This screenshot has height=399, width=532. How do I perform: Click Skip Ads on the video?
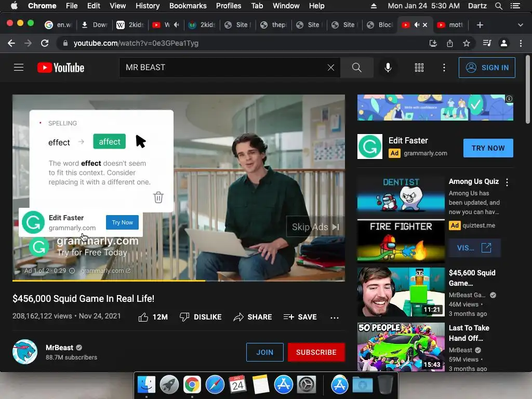315,227
